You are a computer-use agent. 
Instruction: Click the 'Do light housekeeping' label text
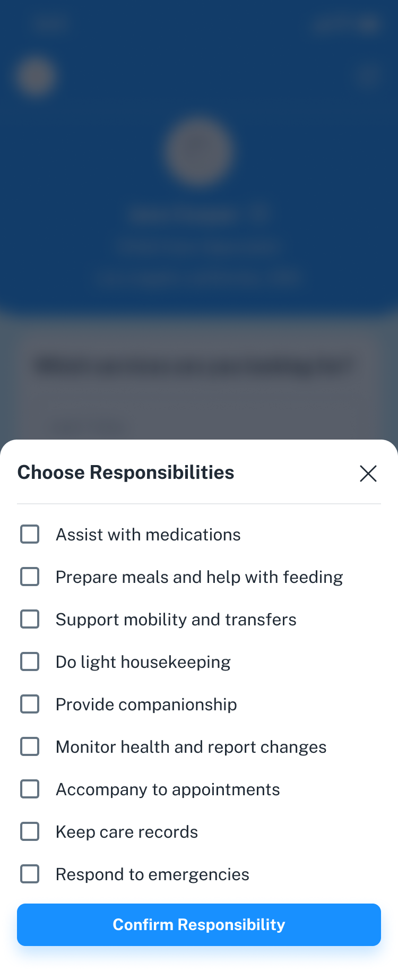point(143,662)
